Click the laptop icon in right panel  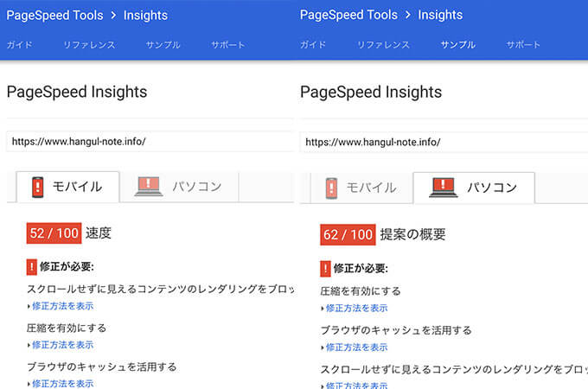coord(443,188)
